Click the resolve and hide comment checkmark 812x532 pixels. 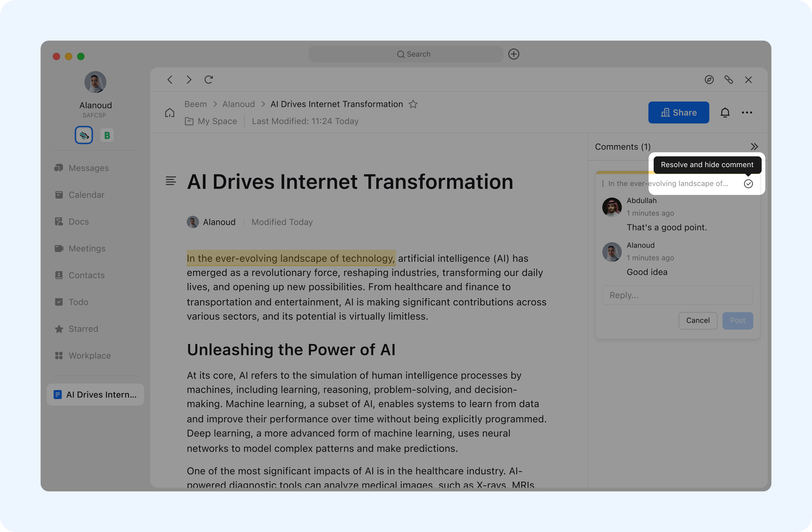click(x=748, y=184)
